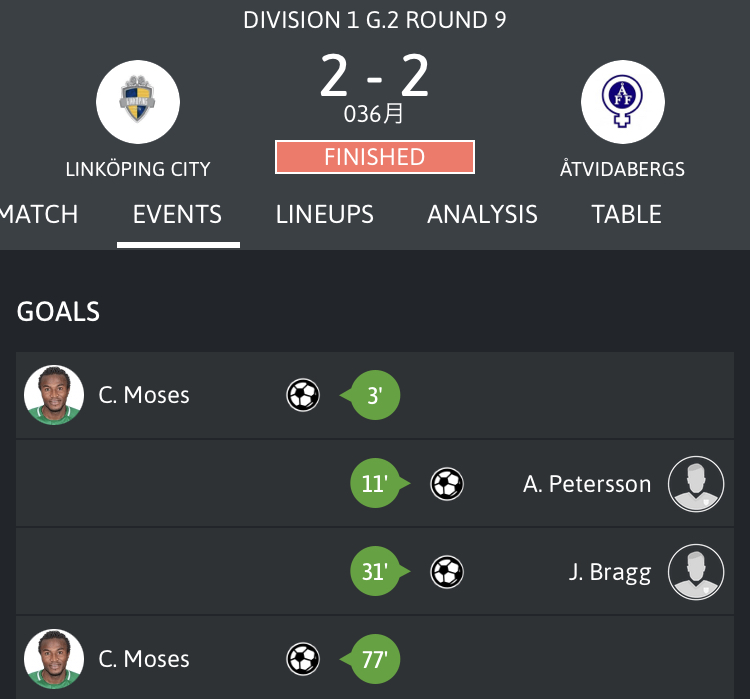Click the Finished status badge

[375, 157]
